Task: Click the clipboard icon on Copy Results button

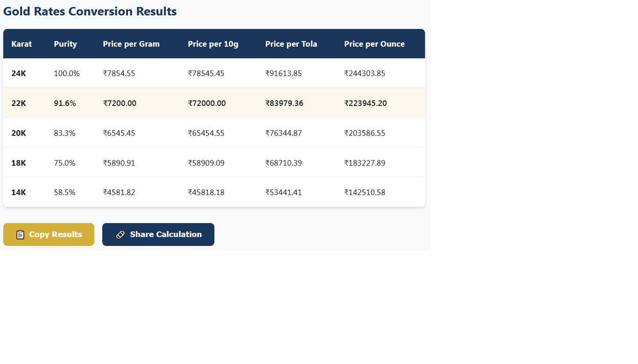Action: (x=20, y=234)
